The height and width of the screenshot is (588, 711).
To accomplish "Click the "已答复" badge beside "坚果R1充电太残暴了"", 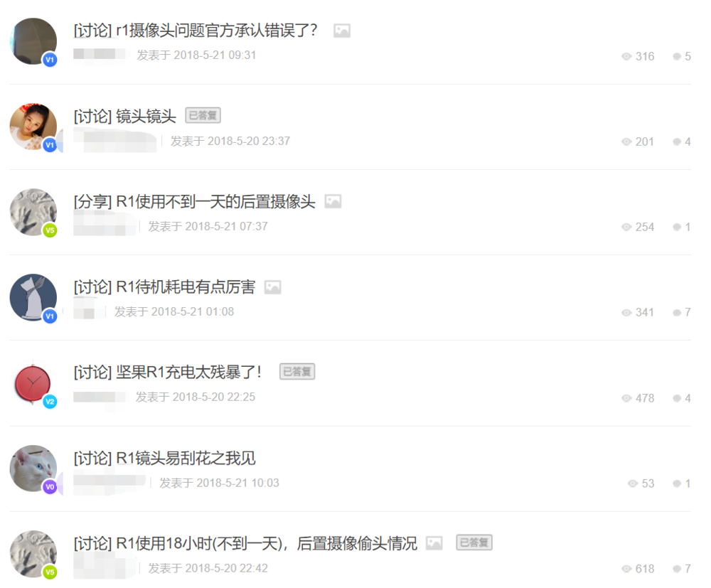I will pyautogui.click(x=297, y=372).
